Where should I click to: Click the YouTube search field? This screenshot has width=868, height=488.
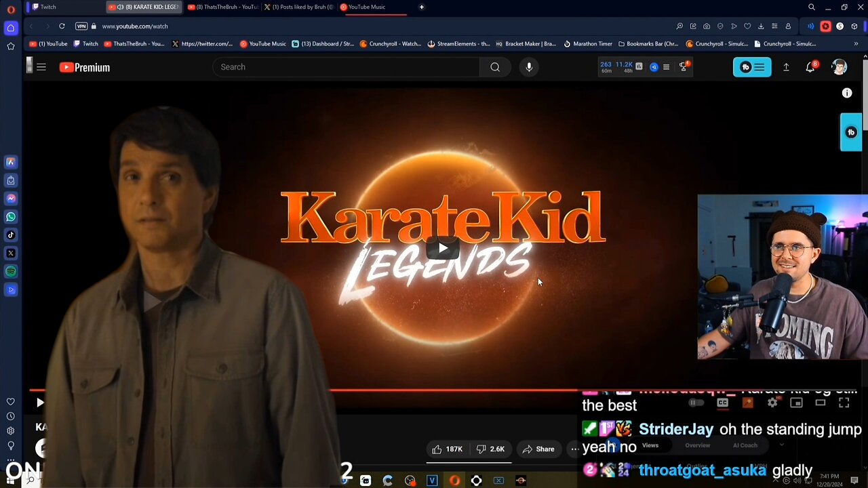(346, 67)
